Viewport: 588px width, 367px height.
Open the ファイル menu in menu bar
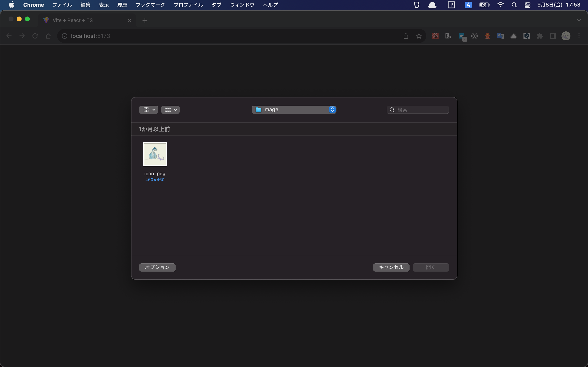pyautogui.click(x=62, y=5)
